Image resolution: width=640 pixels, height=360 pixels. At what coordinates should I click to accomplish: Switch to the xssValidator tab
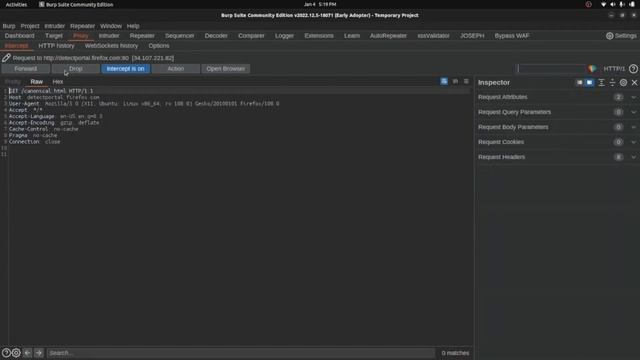pos(433,36)
